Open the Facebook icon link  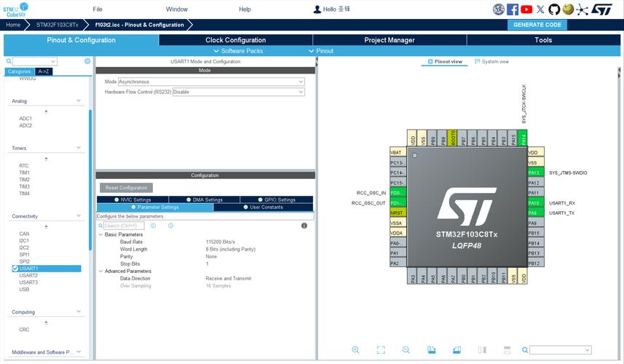pos(513,9)
